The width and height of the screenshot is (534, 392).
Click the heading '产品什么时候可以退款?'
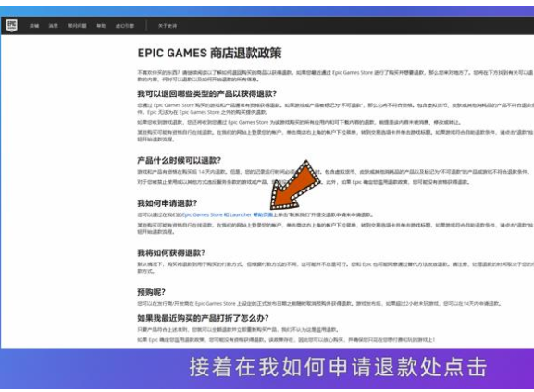[x=179, y=160]
